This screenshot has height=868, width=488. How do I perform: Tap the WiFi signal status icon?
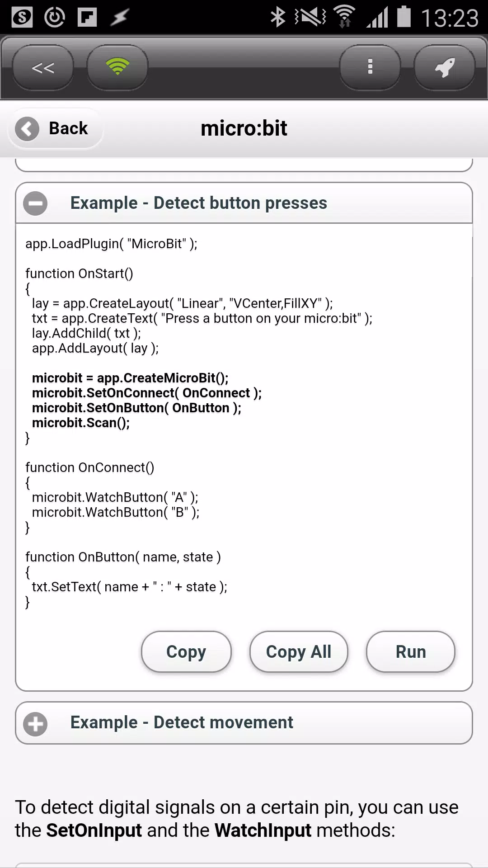[x=344, y=17]
